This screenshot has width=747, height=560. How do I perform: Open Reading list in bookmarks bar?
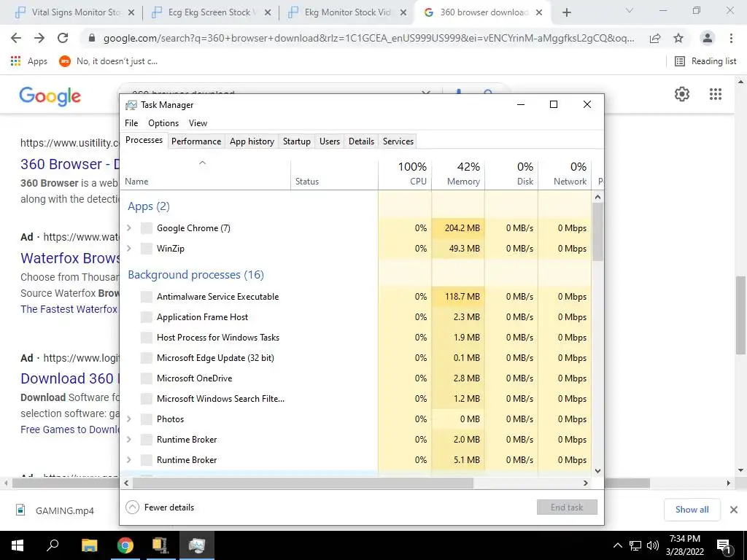[706, 61]
